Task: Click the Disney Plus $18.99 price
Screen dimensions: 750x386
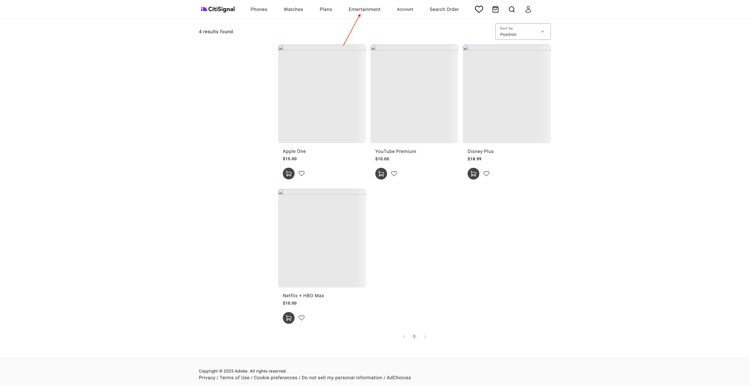Action: [474, 159]
